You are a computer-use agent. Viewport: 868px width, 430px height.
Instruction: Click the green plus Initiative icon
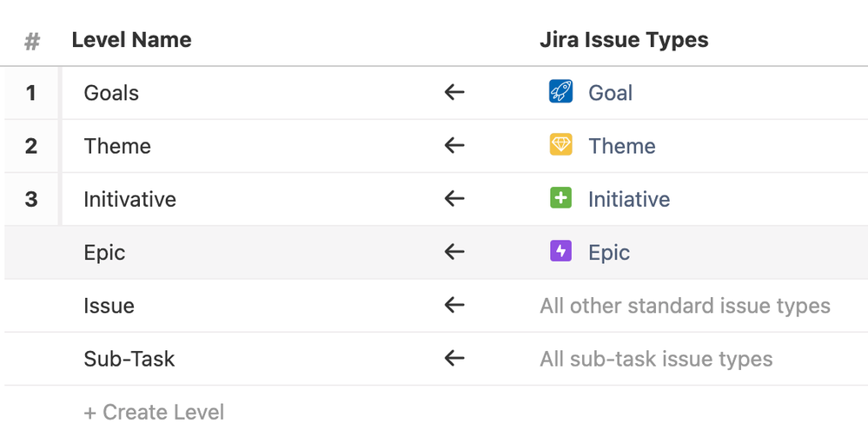tap(560, 199)
